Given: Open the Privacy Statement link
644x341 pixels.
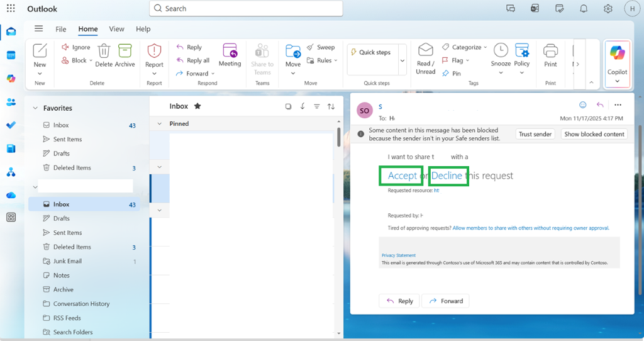Looking at the screenshot, I should pos(398,255).
